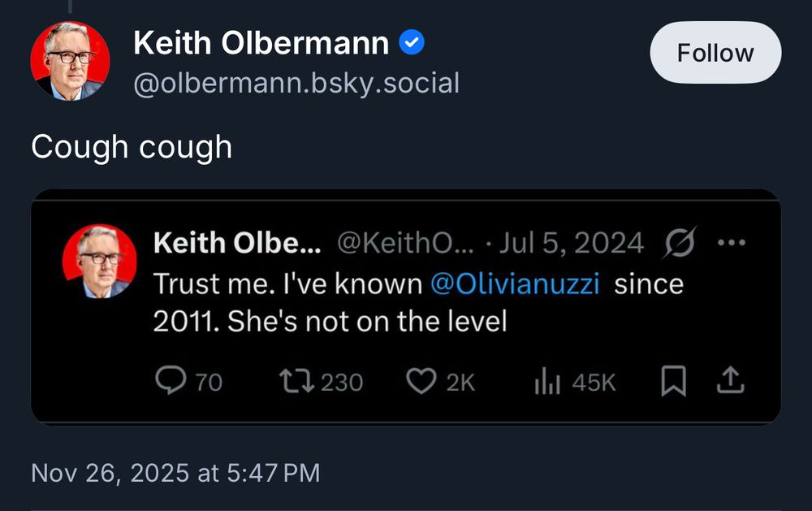Image resolution: width=812 pixels, height=511 pixels.
Task: Open the quoted tweet text body
Action: pos(329,320)
